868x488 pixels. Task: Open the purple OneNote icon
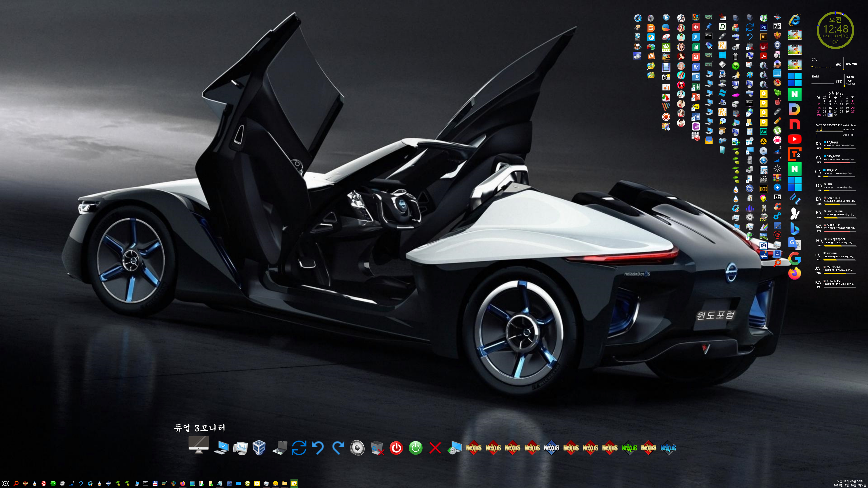click(696, 127)
